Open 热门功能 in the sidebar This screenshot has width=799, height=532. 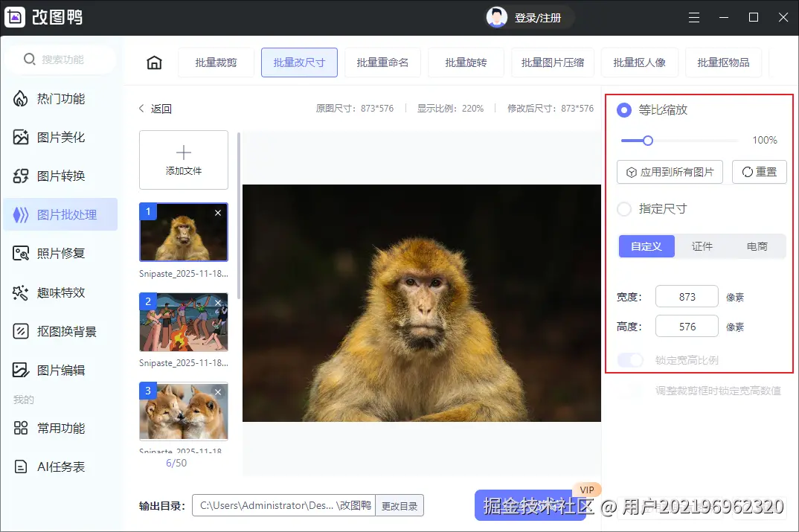coord(60,98)
